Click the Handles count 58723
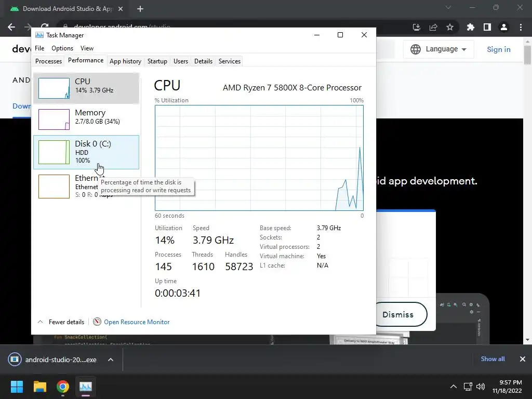This screenshot has width=532, height=399. pos(239,267)
